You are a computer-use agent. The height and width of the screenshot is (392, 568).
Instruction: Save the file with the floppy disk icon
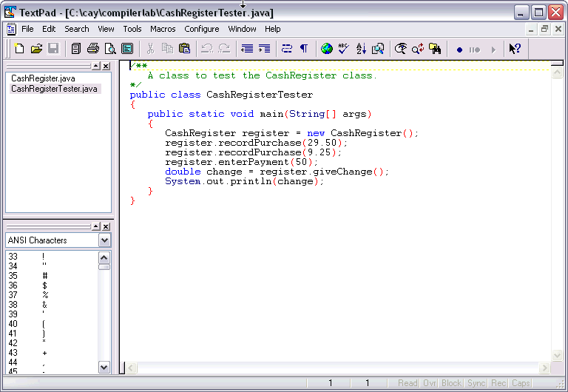tap(53, 49)
